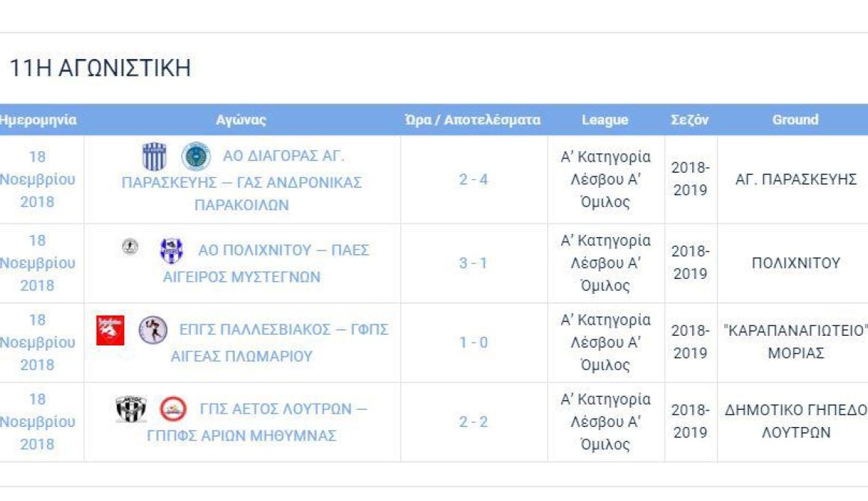Click the ΓΦΠΣ Αιγέας round runner logo
Viewport: 868px width, 501px height.
(153, 330)
